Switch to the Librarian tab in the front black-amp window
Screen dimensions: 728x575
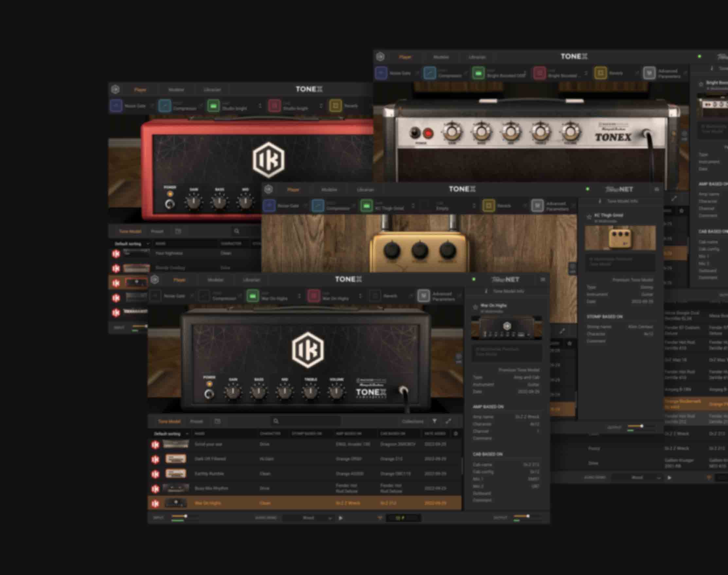pos(252,280)
